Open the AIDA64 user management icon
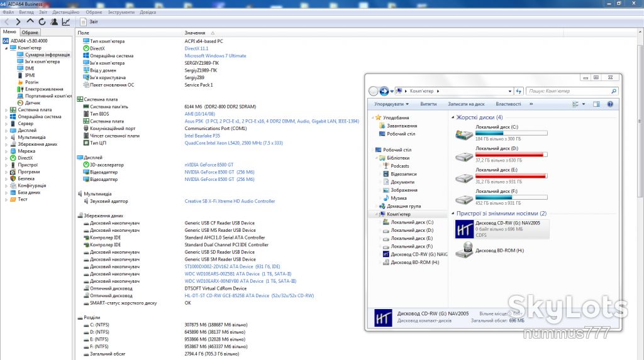The height and width of the screenshot is (360, 644). point(54,22)
